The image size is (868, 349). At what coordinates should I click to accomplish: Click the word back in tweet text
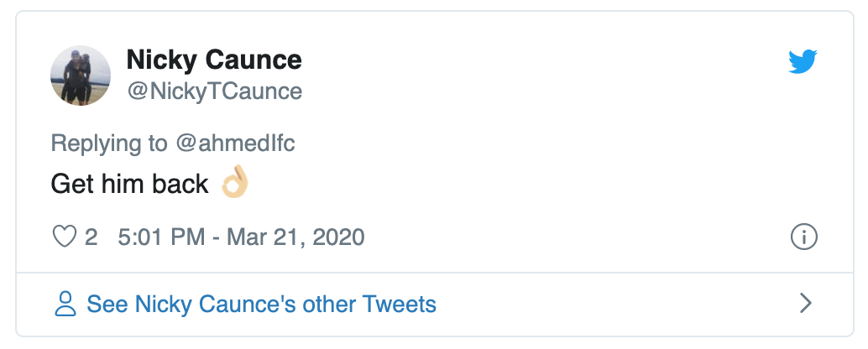180,184
